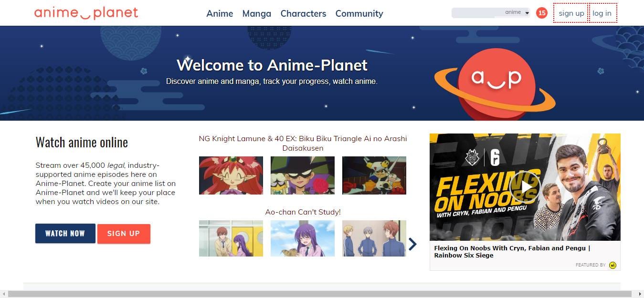Image resolution: width=644 pixels, height=298 pixels.
Task: Open the Manga menu
Action: [257, 13]
